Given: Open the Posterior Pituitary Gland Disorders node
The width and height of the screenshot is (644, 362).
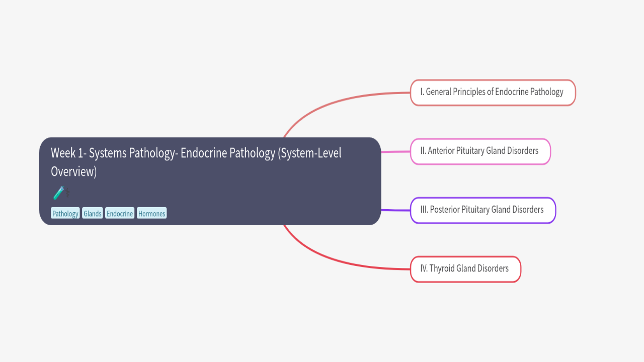Looking at the screenshot, I should pyautogui.click(x=483, y=210).
